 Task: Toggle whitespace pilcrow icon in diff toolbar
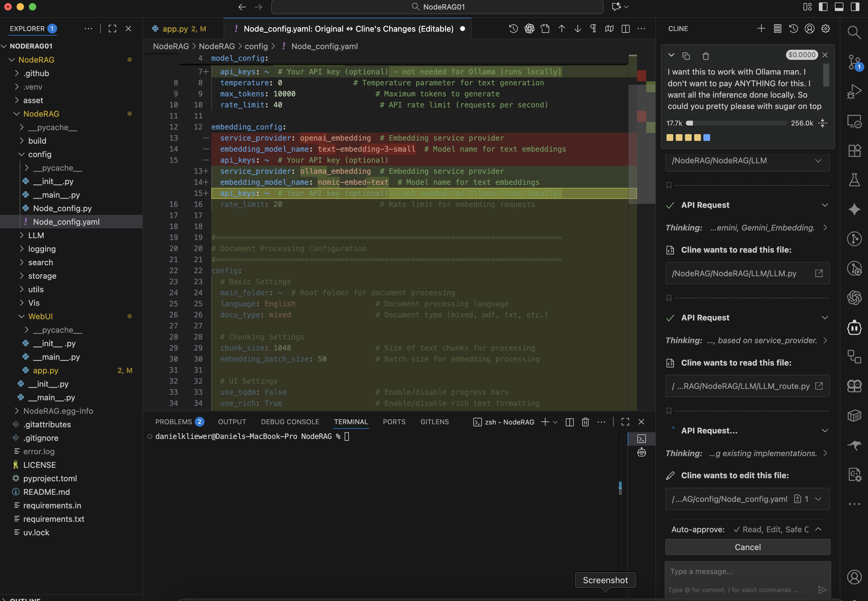click(593, 29)
